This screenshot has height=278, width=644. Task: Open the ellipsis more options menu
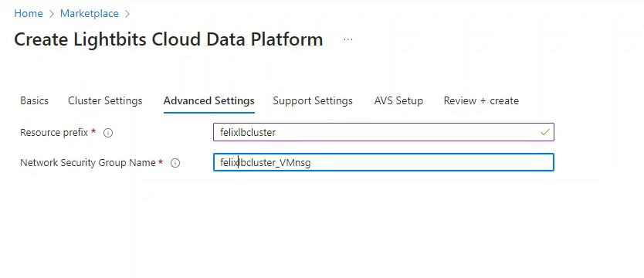pos(348,39)
